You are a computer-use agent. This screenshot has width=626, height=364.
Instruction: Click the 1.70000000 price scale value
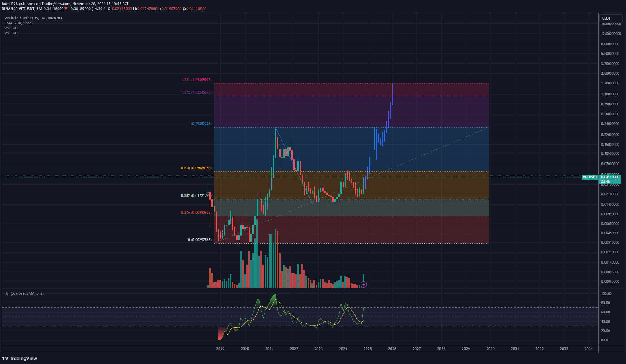pos(610,83)
